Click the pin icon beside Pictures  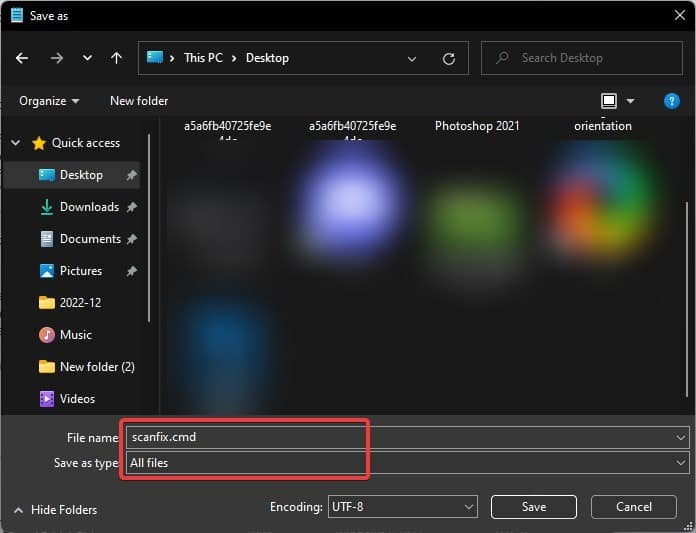tap(131, 271)
